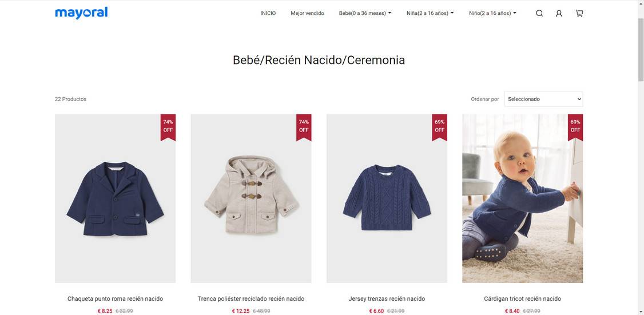644x315 pixels.
Task: Open the Ordenar por Seleccionado dropdown
Action: point(543,99)
